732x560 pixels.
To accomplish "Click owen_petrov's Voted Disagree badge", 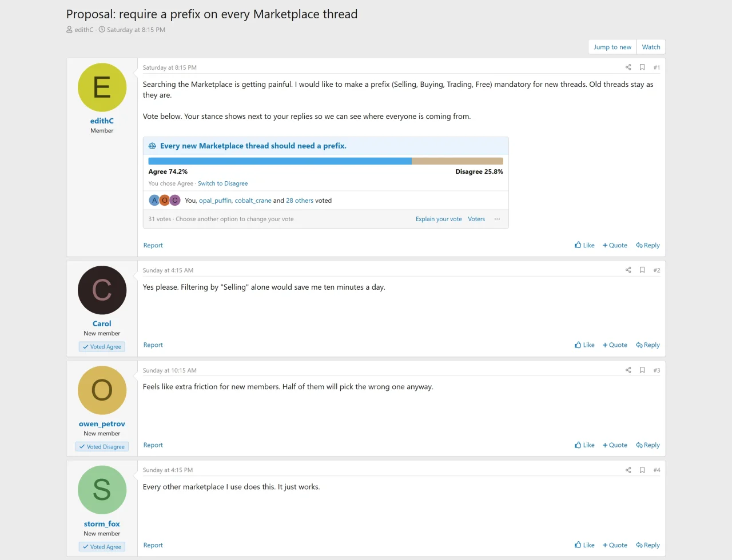I will [102, 447].
